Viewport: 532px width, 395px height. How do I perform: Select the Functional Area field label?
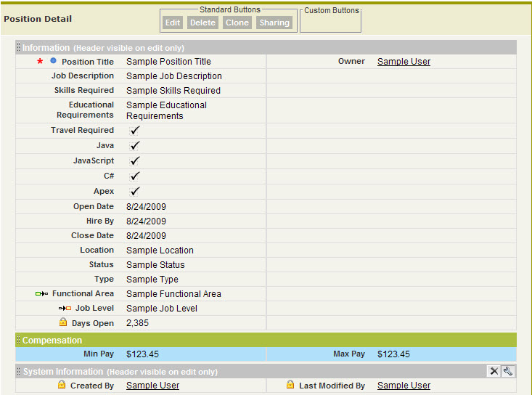coord(83,293)
